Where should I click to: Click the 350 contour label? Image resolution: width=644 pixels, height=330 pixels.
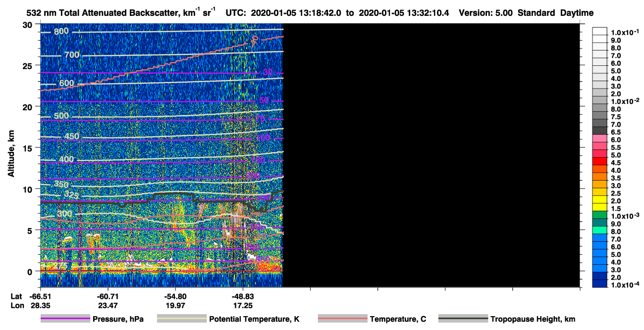click(61, 185)
